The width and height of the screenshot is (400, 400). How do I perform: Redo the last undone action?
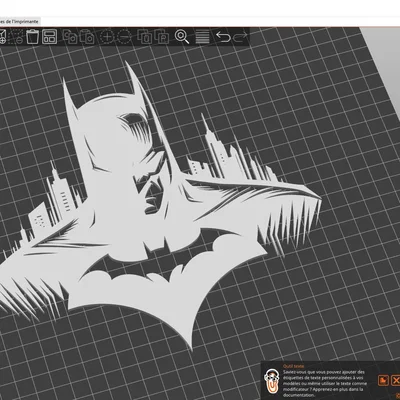pos(240,37)
